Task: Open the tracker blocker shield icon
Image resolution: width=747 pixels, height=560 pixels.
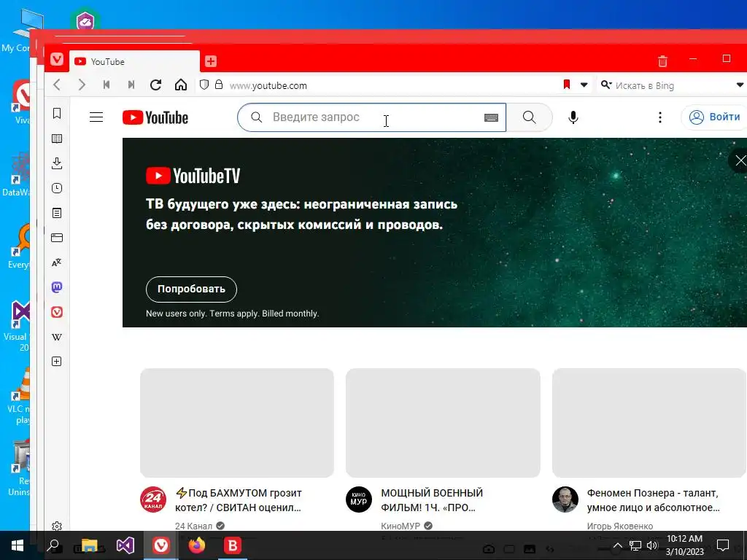Action: tap(204, 85)
